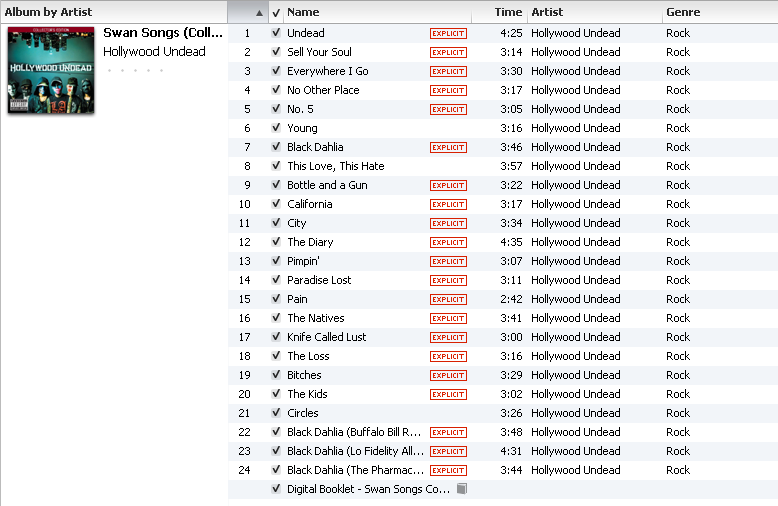Click Hollywood Undead artist name under album
778x506 pixels.
click(x=154, y=52)
